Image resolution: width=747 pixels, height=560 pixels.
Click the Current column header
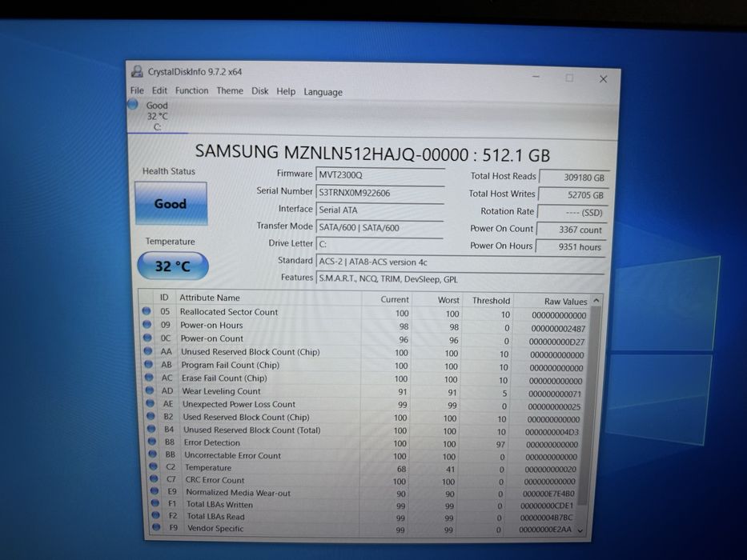(x=387, y=299)
